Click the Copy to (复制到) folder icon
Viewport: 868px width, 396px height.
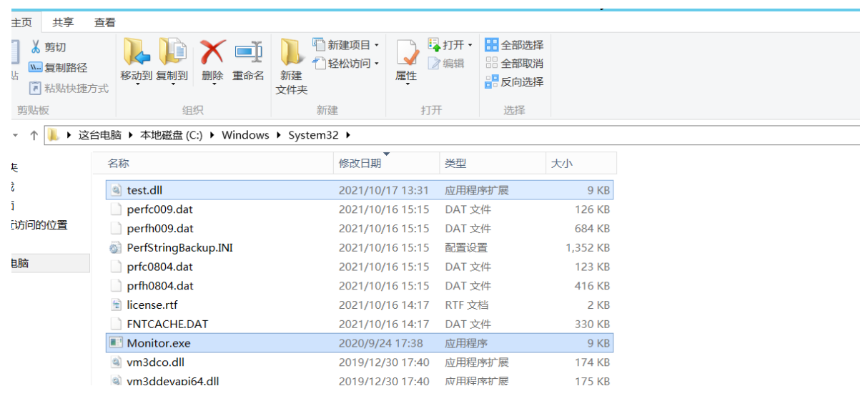click(172, 52)
